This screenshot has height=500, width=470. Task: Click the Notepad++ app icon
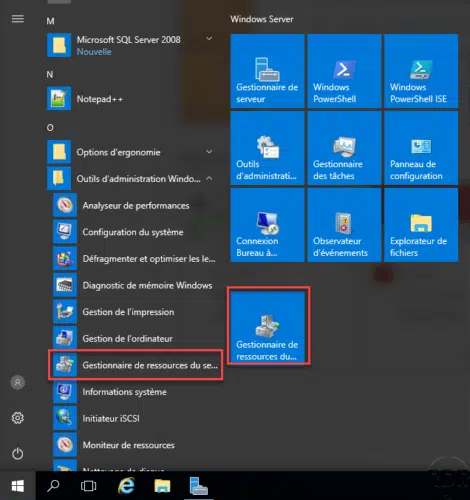[59, 99]
